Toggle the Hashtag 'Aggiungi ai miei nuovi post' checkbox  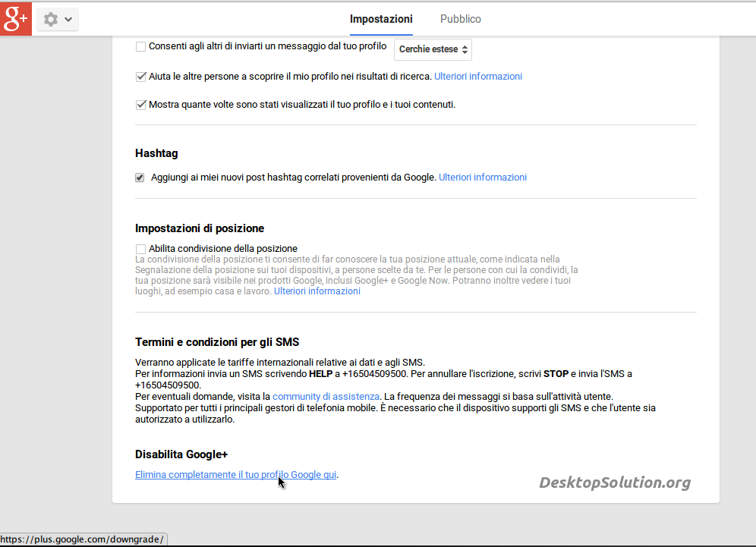click(x=140, y=178)
